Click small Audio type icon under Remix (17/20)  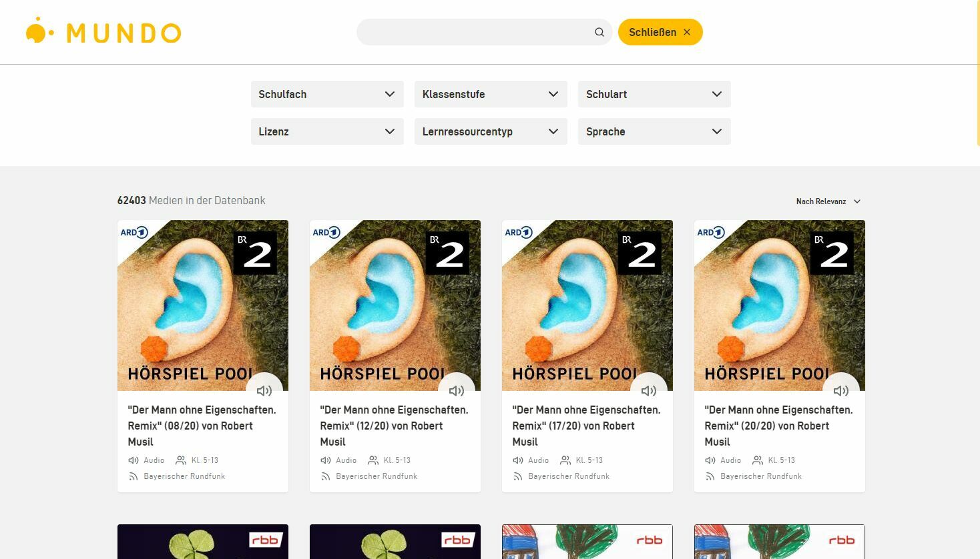tap(518, 460)
